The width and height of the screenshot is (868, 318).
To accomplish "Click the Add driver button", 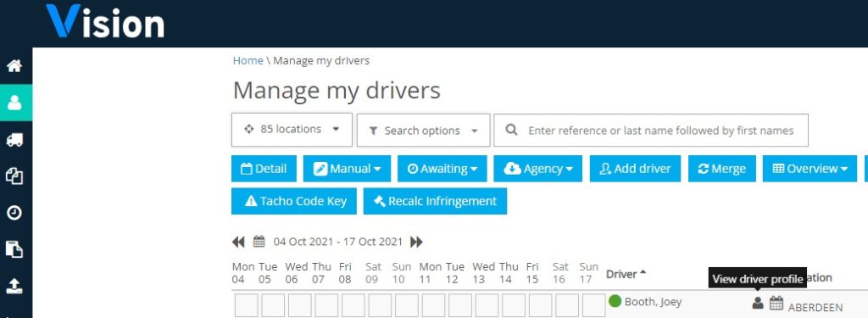I will [x=636, y=169].
